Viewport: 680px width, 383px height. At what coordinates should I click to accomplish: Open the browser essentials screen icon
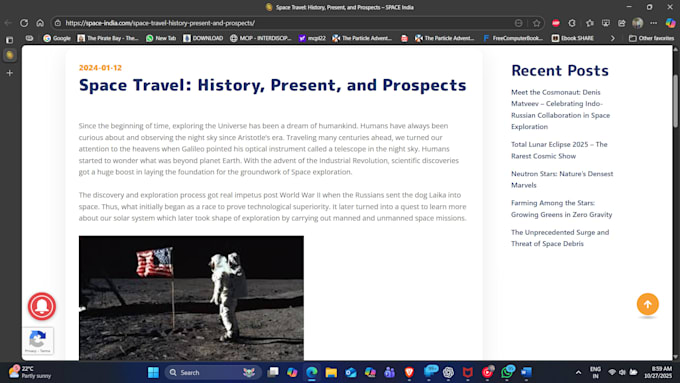pos(606,23)
